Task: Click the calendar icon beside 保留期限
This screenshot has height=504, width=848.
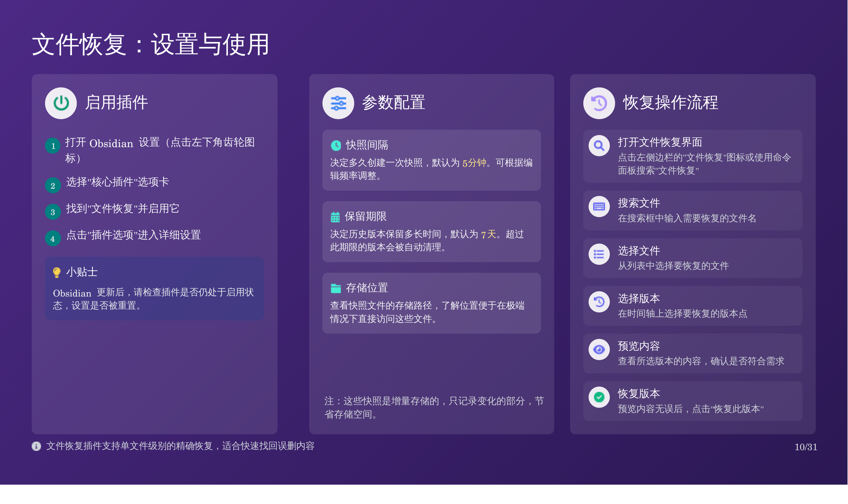Action: [335, 217]
